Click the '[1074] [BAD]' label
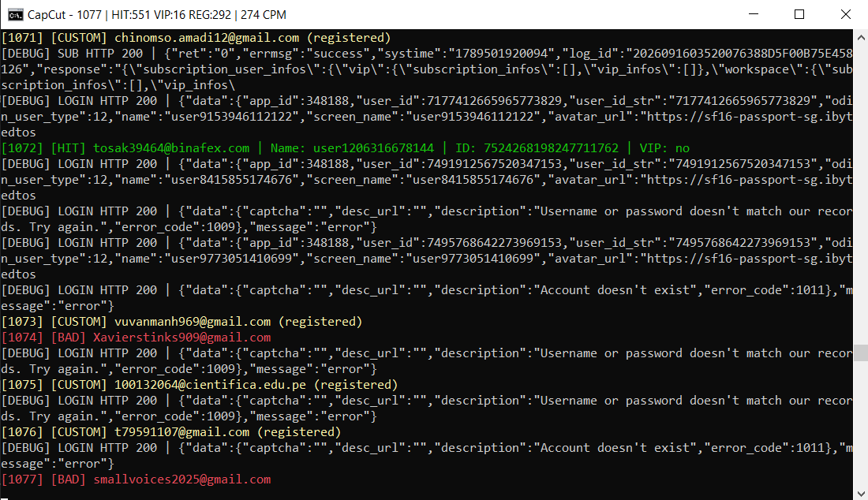The image size is (868, 500). click(43, 338)
